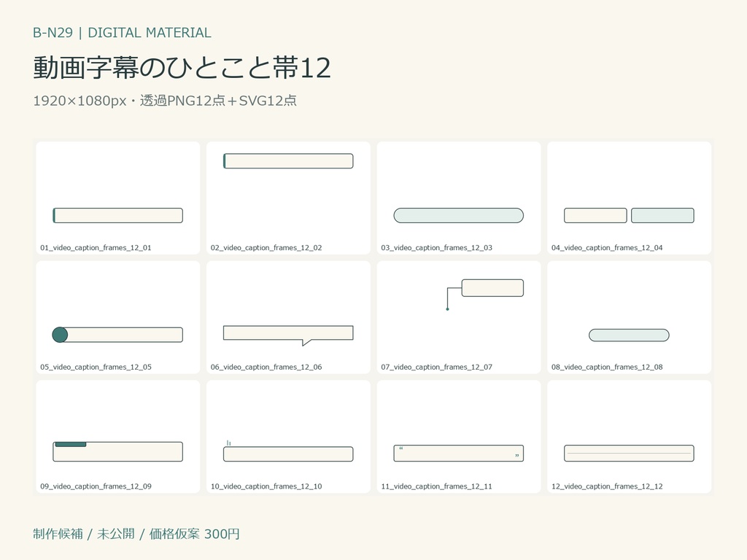The image size is (747, 560).
Task: Click the B-N29 | DIGITAL MATERIAL header
Action: (122, 33)
